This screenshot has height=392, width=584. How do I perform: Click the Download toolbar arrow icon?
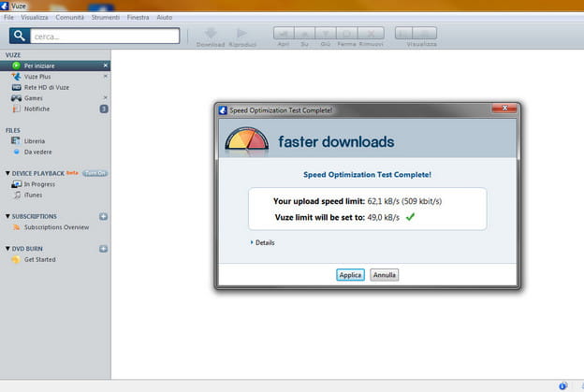(x=210, y=35)
